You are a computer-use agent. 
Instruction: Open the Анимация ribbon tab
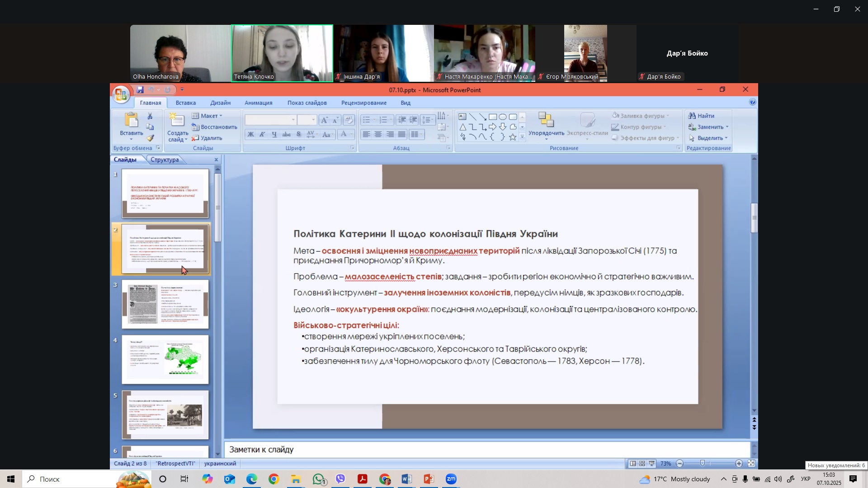pos(258,103)
